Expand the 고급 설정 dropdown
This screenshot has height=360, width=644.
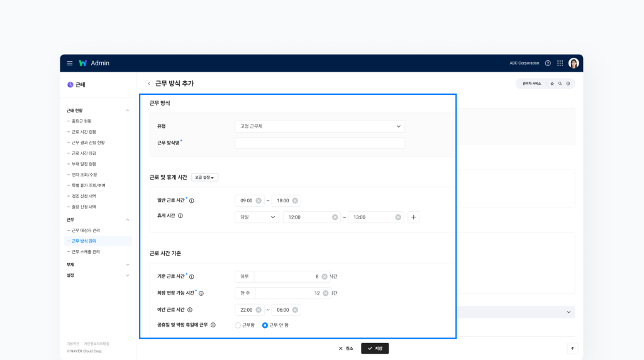point(204,178)
